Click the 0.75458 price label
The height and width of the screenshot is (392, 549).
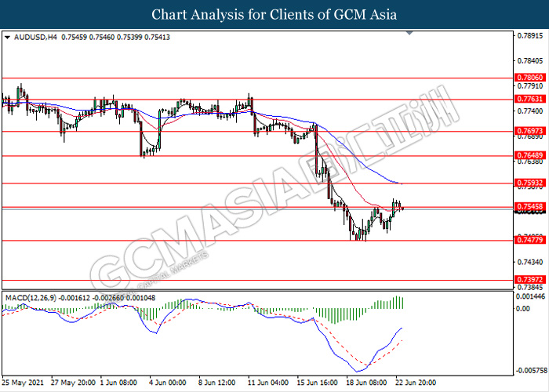(530, 206)
